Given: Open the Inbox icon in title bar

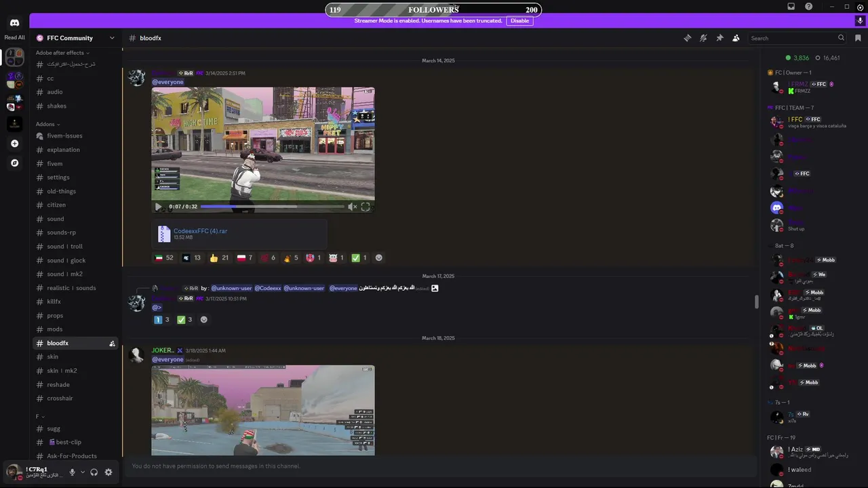Looking at the screenshot, I should coord(791,7).
